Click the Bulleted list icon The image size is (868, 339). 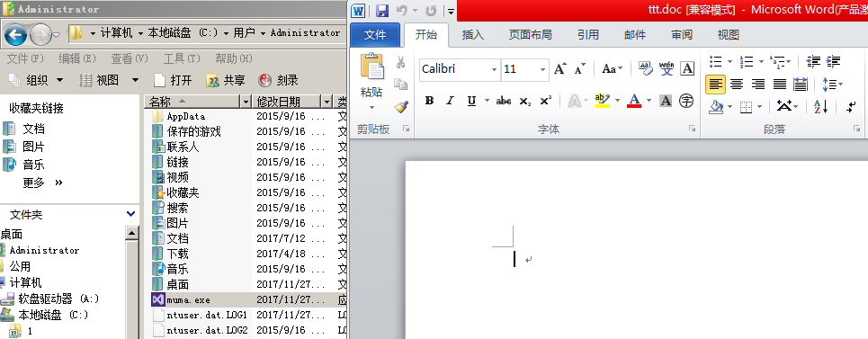pyautogui.click(x=716, y=61)
